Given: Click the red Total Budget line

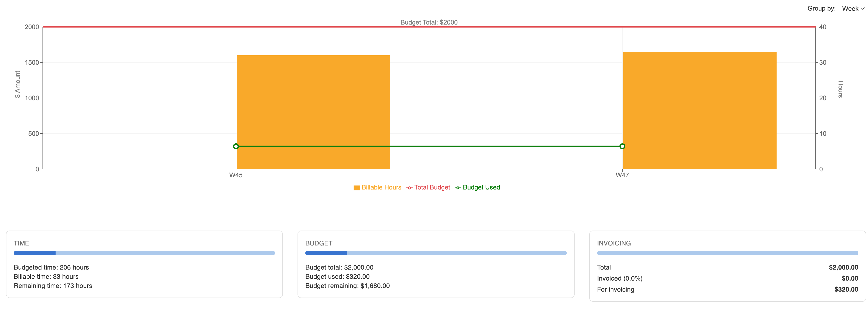Looking at the screenshot, I should click(x=429, y=27).
